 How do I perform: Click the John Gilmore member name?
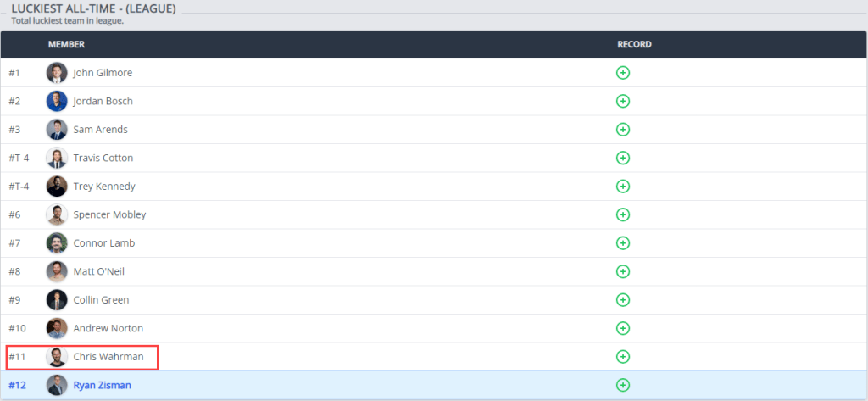(103, 73)
